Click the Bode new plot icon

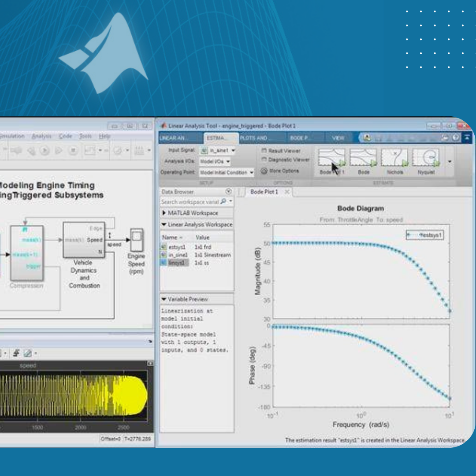click(363, 158)
